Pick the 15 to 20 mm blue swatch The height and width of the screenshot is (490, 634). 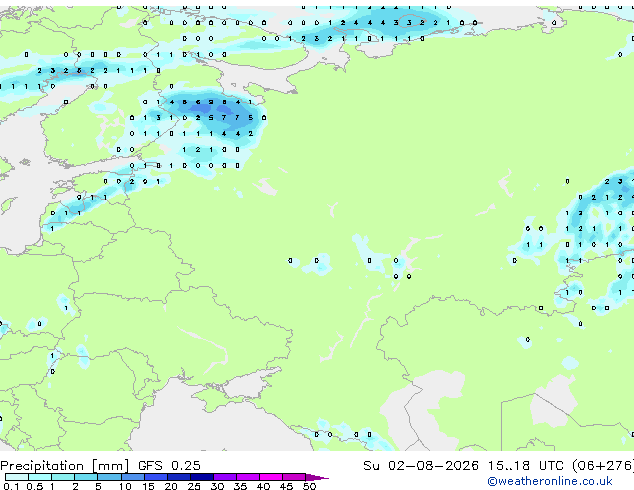point(156,477)
